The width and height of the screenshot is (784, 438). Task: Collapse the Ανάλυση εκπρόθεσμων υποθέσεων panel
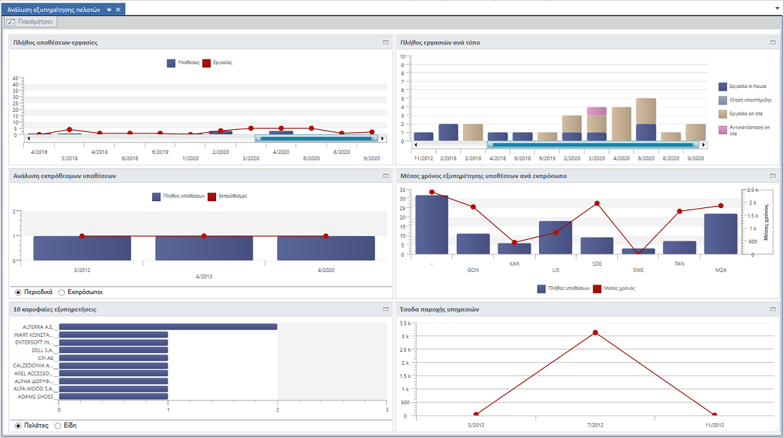pyautogui.click(x=386, y=176)
